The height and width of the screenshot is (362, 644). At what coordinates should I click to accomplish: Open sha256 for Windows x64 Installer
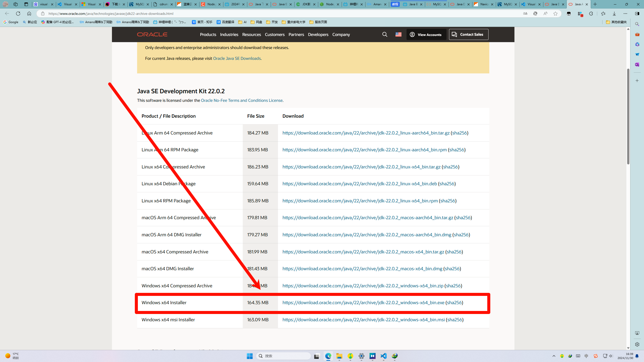point(454,303)
